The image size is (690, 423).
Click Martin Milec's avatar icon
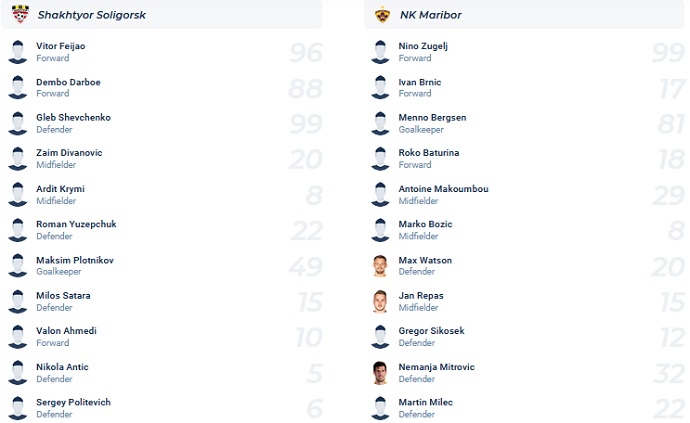click(380, 408)
